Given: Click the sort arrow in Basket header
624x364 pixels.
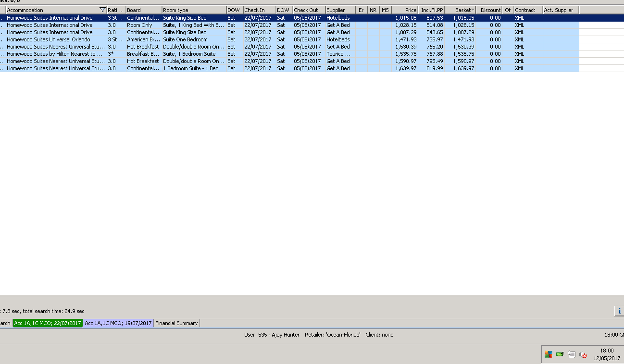Looking at the screenshot, I should [473, 10].
